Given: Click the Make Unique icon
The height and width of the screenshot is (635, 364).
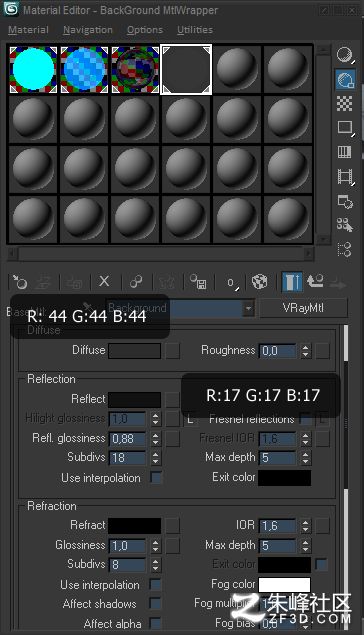Looking at the screenshot, I should pyautogui.click(x=166, y=282).
